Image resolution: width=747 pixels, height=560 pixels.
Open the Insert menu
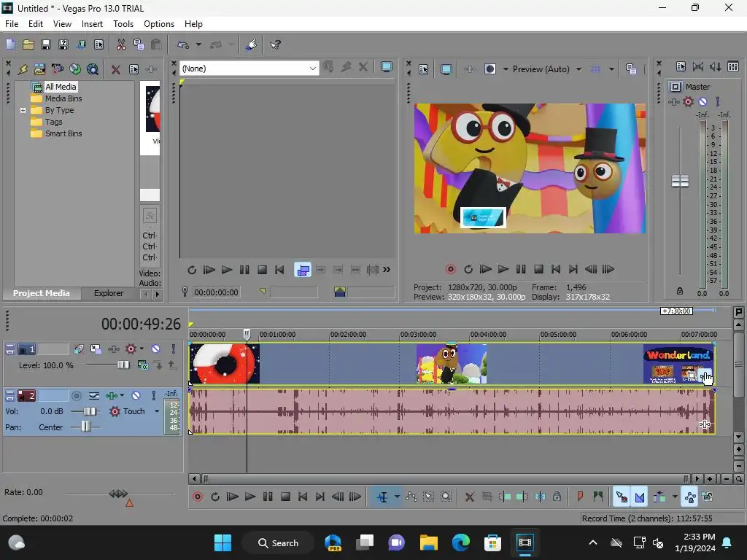click(x=92, y=24)
